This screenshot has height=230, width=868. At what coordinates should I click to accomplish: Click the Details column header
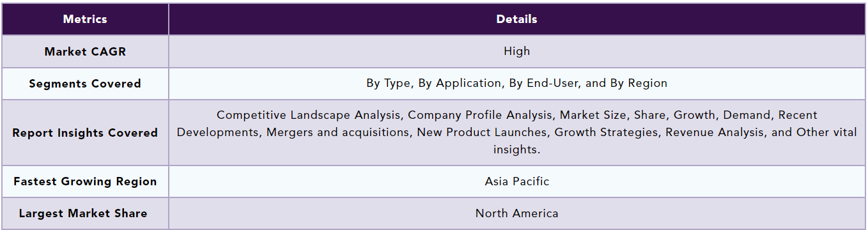click(517, 19)
